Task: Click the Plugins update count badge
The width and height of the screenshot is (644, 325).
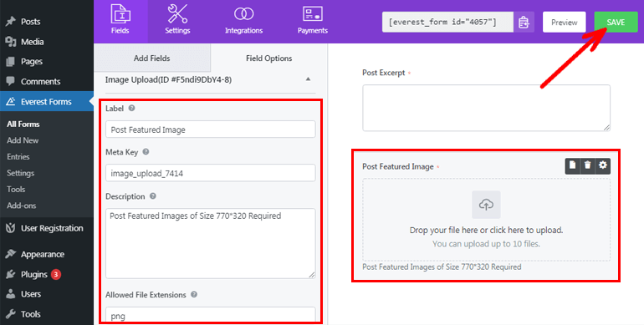Action: [56, 275]
